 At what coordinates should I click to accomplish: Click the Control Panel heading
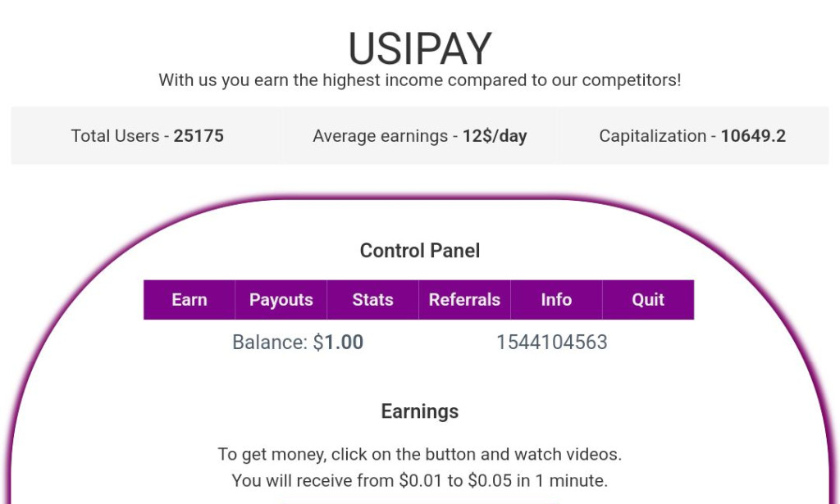[419, 251]
